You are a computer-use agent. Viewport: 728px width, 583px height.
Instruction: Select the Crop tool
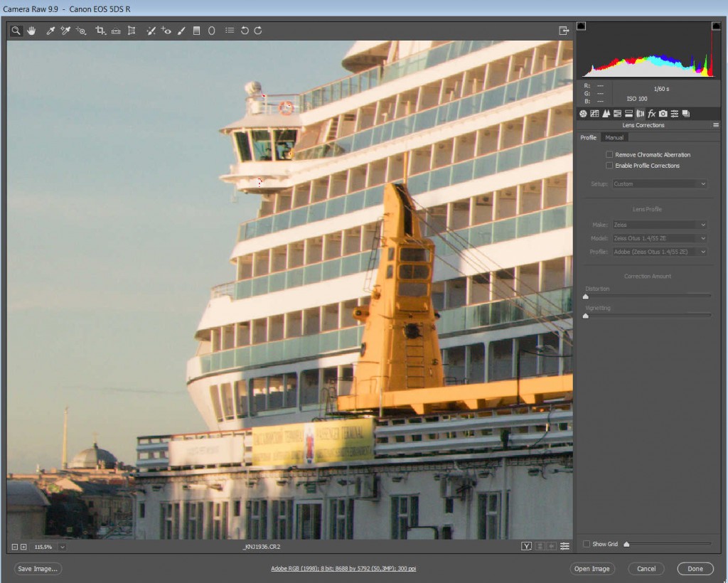pyautogui.click(x=100, y=31)
